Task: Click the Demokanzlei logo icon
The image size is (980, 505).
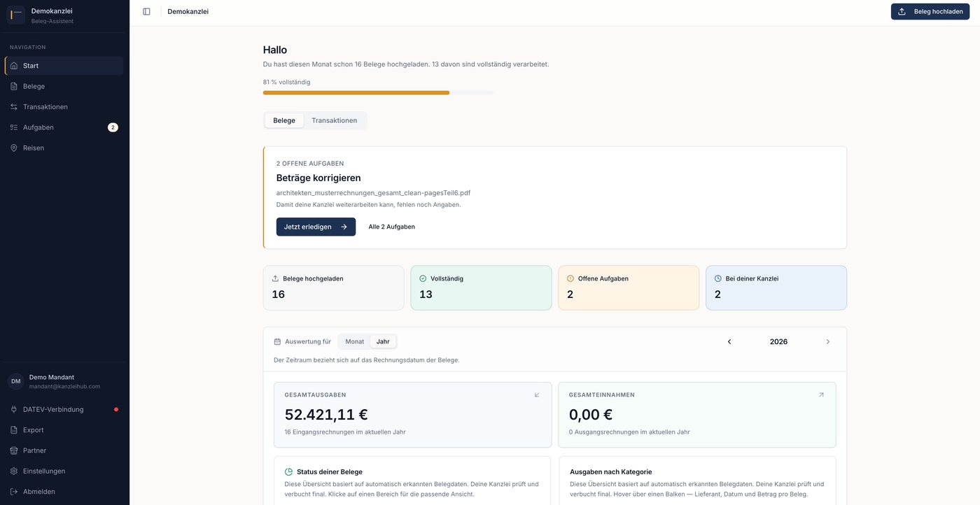Action: tap(15, 15)
